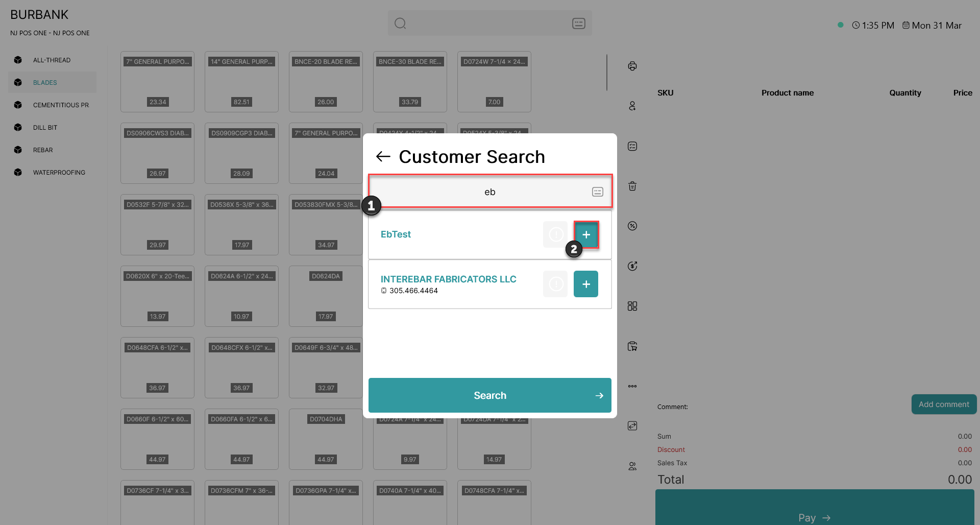Viewport: 980px width, 525px height.
Task: Click the clock icon beside 1:35 PM
Action: 856,25
